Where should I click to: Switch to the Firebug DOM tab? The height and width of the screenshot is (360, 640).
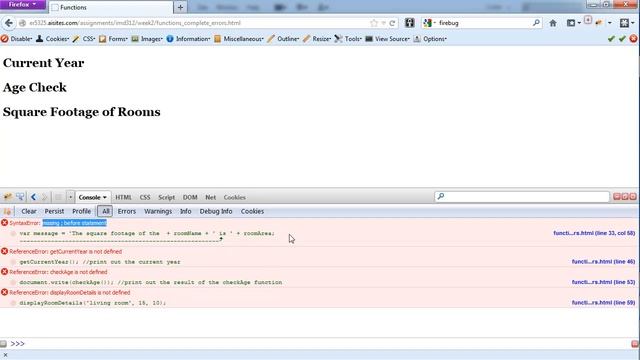click(190, 197)
